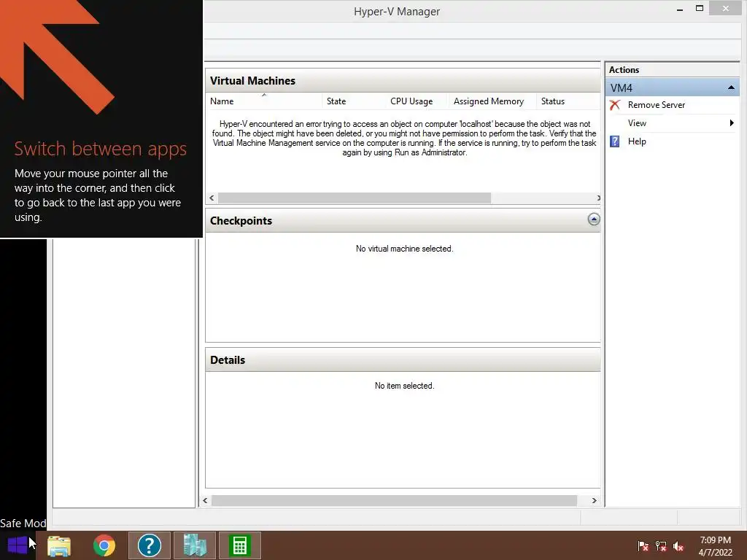Viewport: 747px width, 560px height.
Task: Open File Explorer from the taskbar
Action: coord(59,545)
